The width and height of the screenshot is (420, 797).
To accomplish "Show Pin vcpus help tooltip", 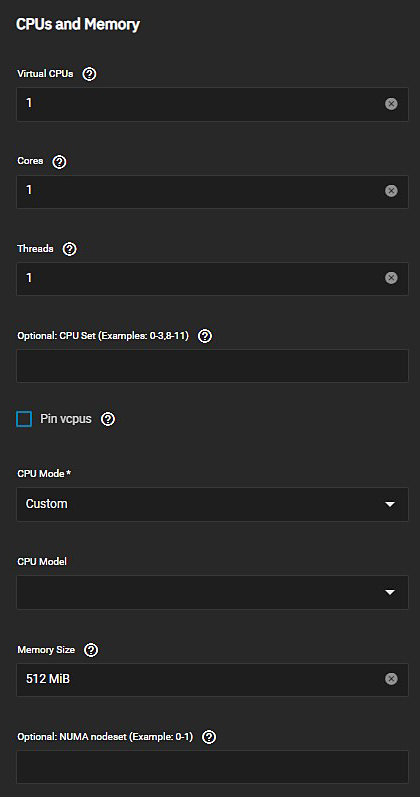I will click(108, 419).
